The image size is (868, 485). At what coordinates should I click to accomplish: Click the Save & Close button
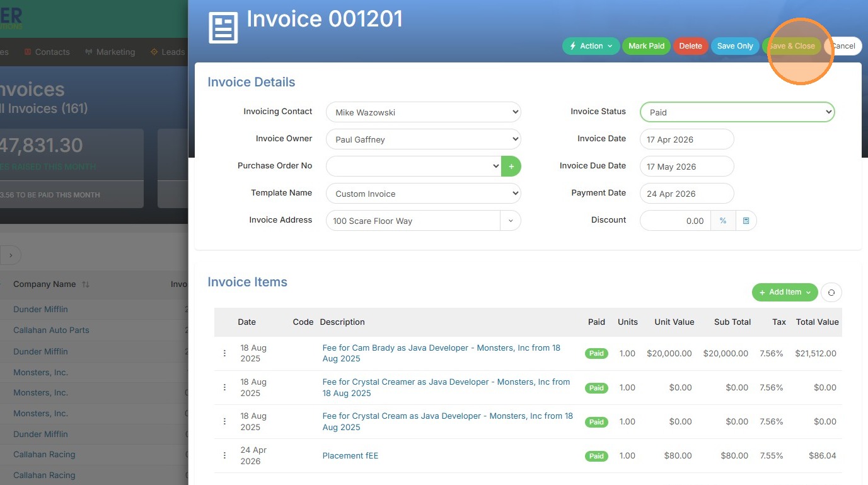[792, 46]
